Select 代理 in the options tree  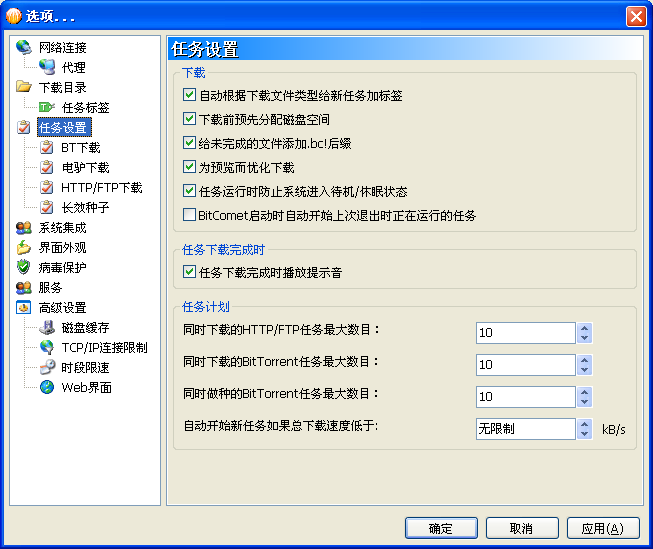pyautogui.click(x=74, y=67)
